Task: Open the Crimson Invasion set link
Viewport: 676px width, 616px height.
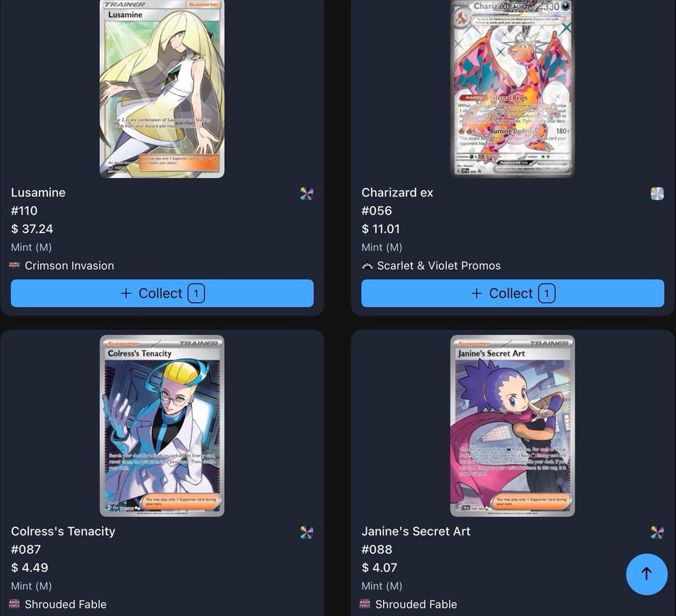Action: [x=70, y=265]
